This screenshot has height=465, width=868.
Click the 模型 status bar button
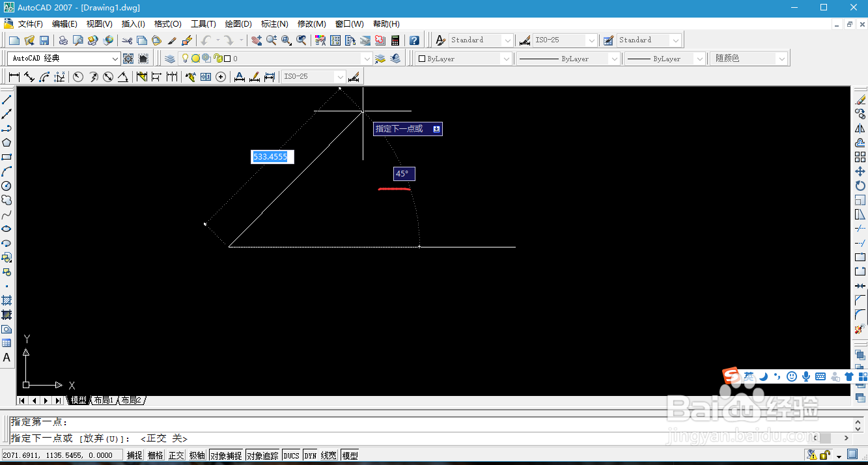point(350,455)
